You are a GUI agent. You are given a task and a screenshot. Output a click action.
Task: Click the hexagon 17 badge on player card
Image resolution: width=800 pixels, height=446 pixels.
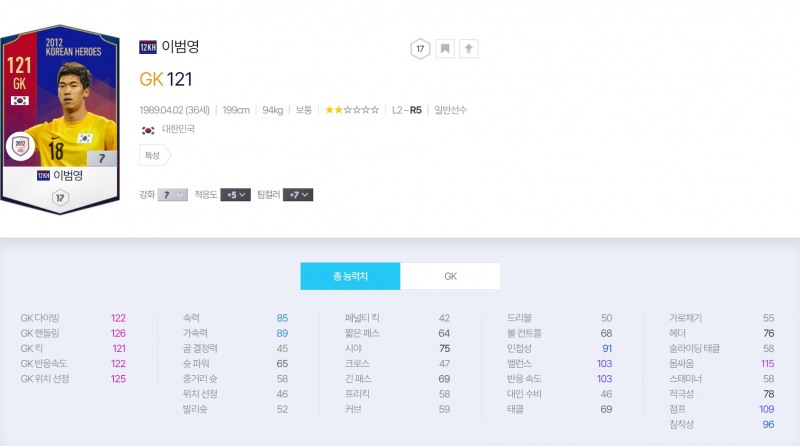click(60, 197)
